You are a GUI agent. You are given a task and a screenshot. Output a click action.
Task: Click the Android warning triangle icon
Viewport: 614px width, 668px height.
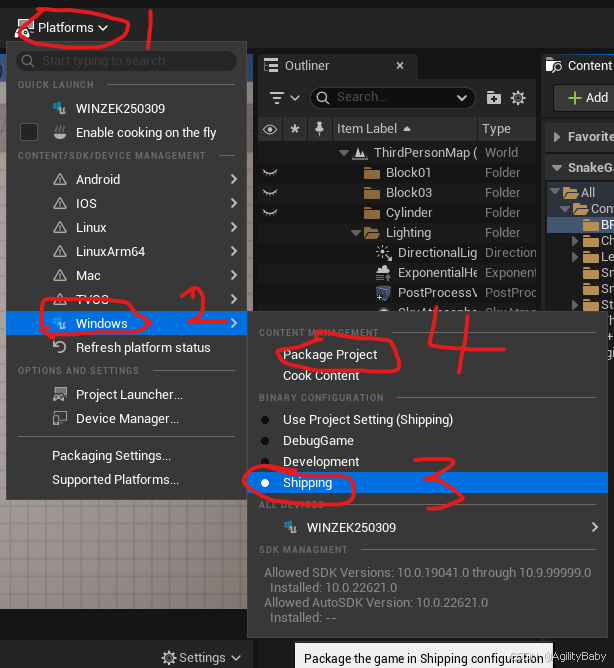coord(60,179)
